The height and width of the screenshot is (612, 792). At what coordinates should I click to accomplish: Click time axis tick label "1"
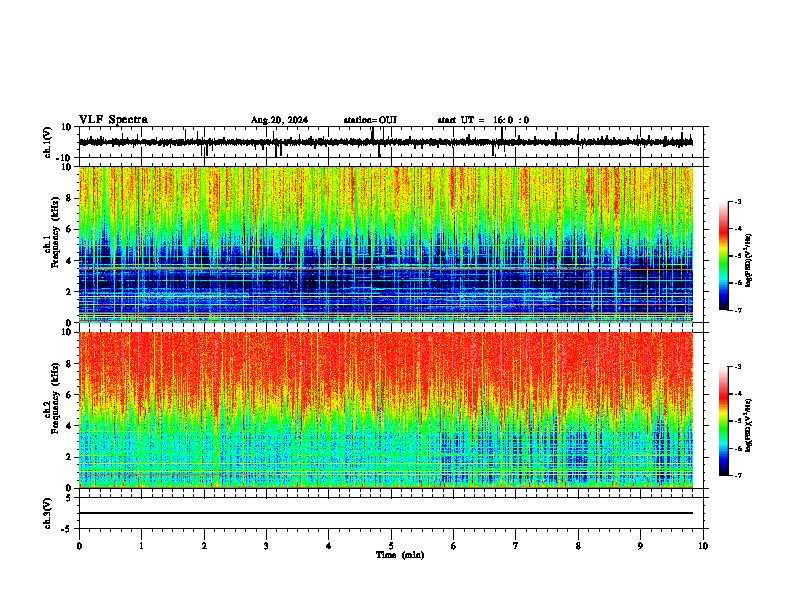(x=142, y=546)
